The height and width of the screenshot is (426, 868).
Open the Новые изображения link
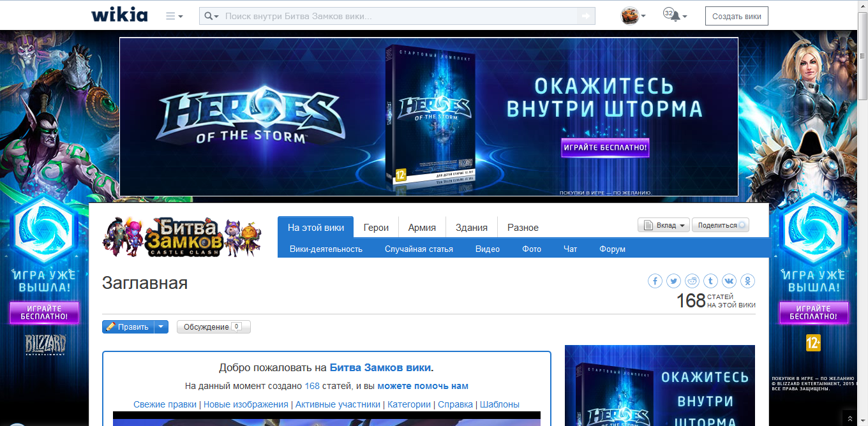pyautogui.click(x=246, y=404)
